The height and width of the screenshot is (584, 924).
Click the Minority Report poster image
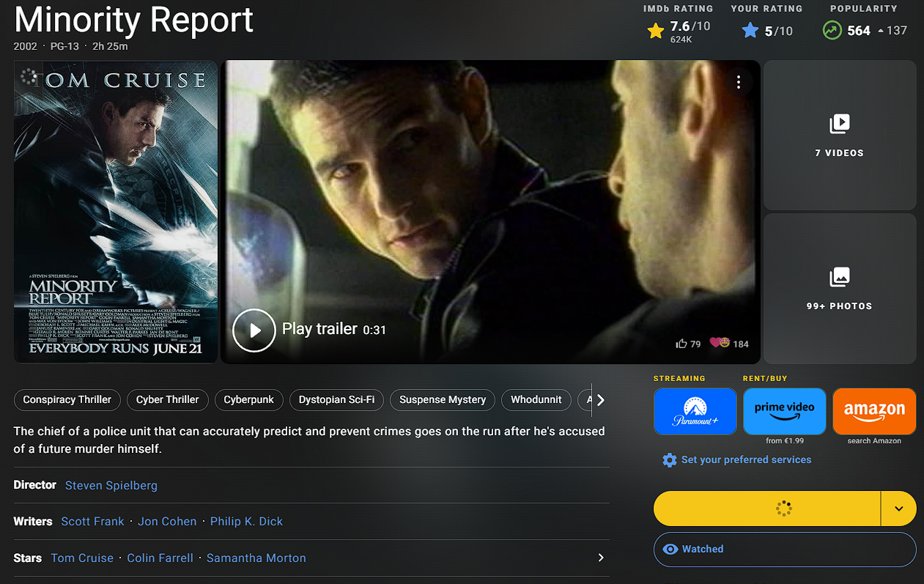click(116, 212)
